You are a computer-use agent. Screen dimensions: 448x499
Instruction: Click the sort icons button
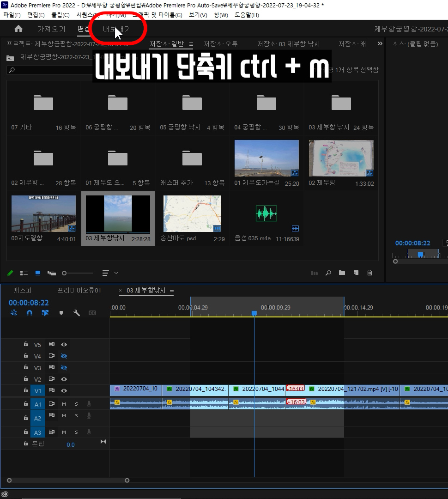(x=106, y=273)
